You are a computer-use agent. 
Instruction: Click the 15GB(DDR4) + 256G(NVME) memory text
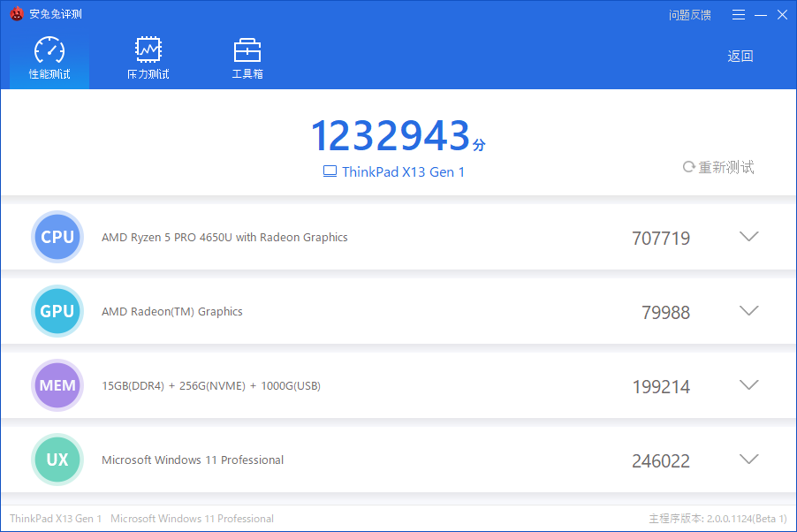[211, 386]
